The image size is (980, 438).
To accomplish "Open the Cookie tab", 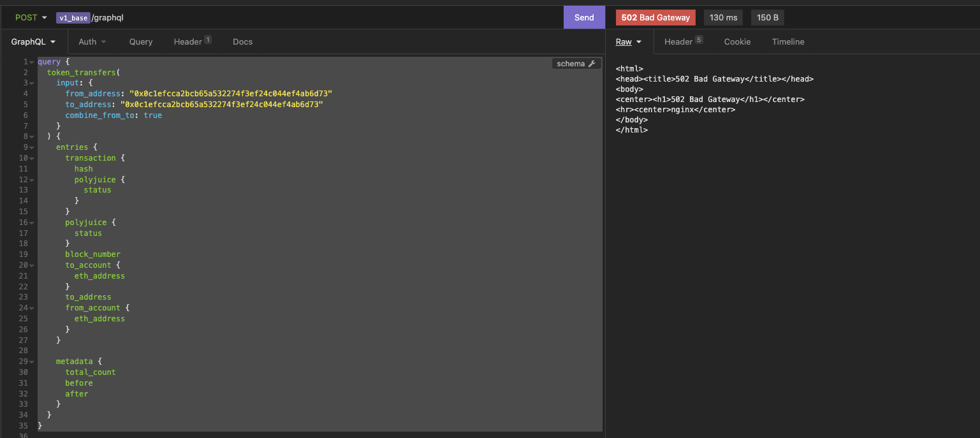I will [737, 41].
